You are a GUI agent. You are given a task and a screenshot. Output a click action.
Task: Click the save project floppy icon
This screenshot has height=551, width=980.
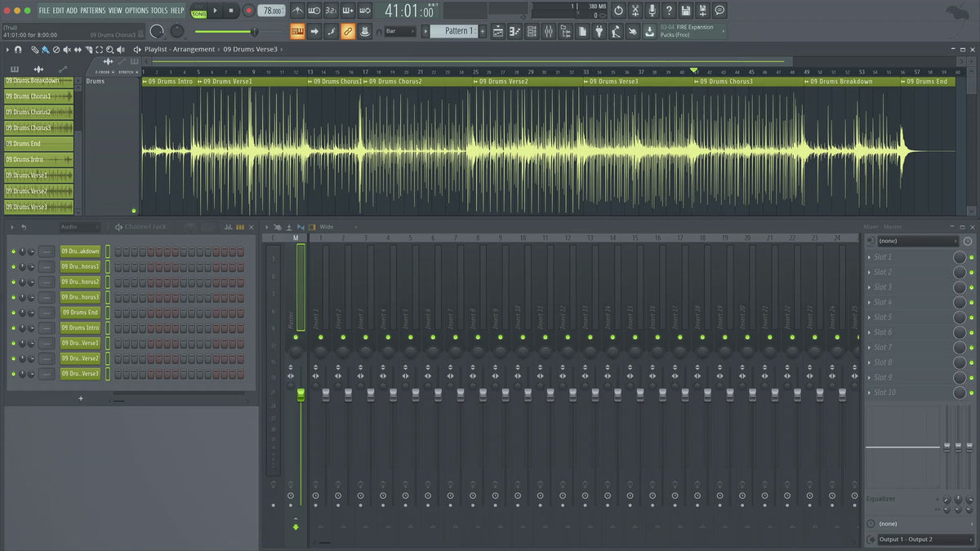(685, 11)
